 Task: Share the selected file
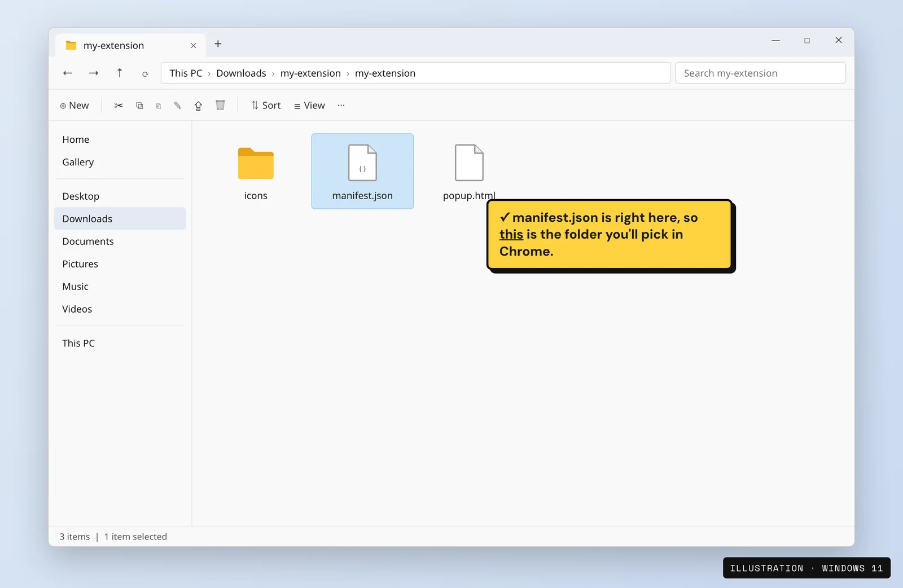point(198,106)
